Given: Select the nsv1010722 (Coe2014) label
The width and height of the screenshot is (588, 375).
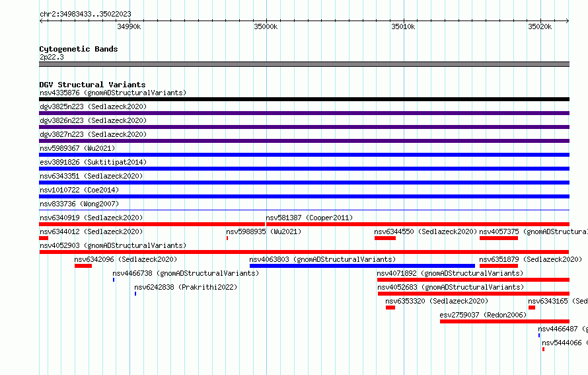Looking at the screenshot, I should [x=79, y=190].
